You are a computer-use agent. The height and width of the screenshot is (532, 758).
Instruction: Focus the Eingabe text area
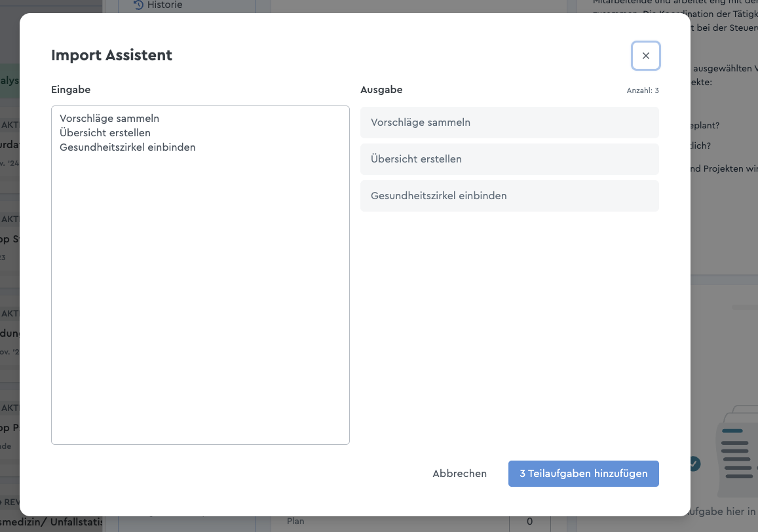tap(200, 295)
